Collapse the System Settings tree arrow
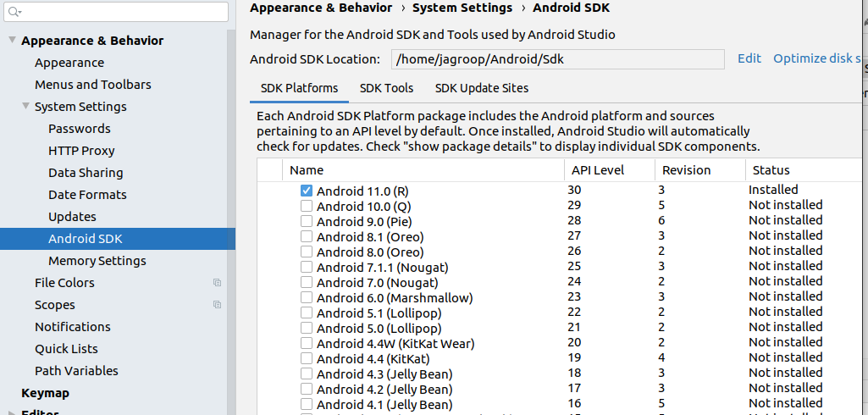The width and height of the screenshot is (868, 415). click(25, 106)
